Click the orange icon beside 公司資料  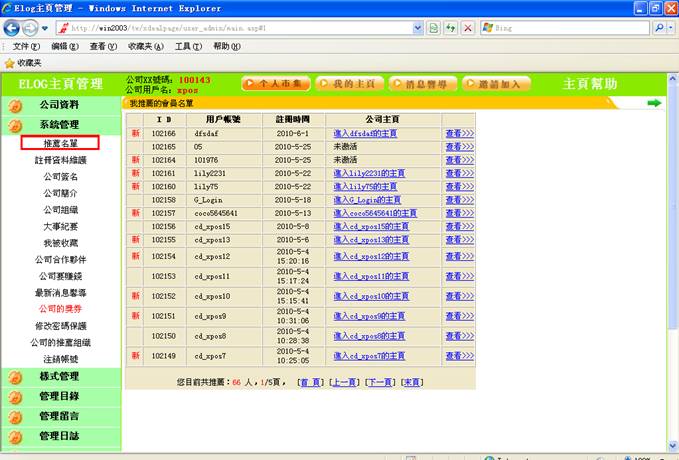coord(14,105)
